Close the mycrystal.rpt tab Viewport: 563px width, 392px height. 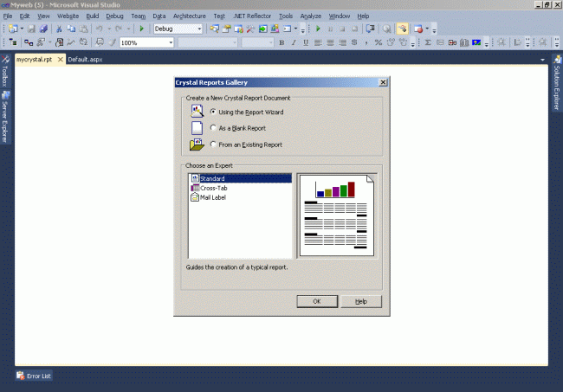pos(61,60)
